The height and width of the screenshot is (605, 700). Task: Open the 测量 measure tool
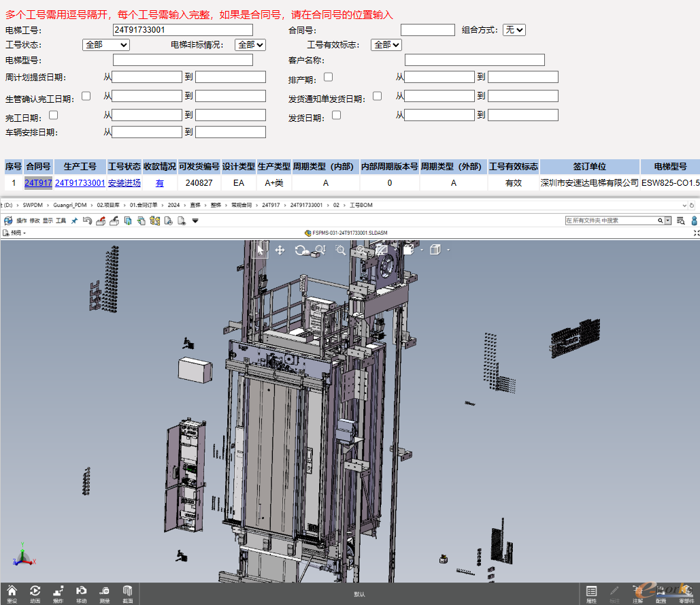click(x=105, y=593)
